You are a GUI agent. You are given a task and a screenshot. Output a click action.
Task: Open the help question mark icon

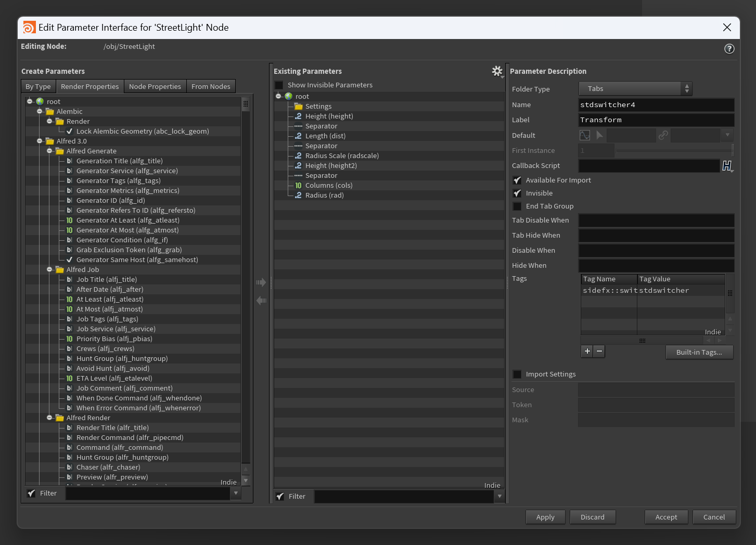(729, 48)
